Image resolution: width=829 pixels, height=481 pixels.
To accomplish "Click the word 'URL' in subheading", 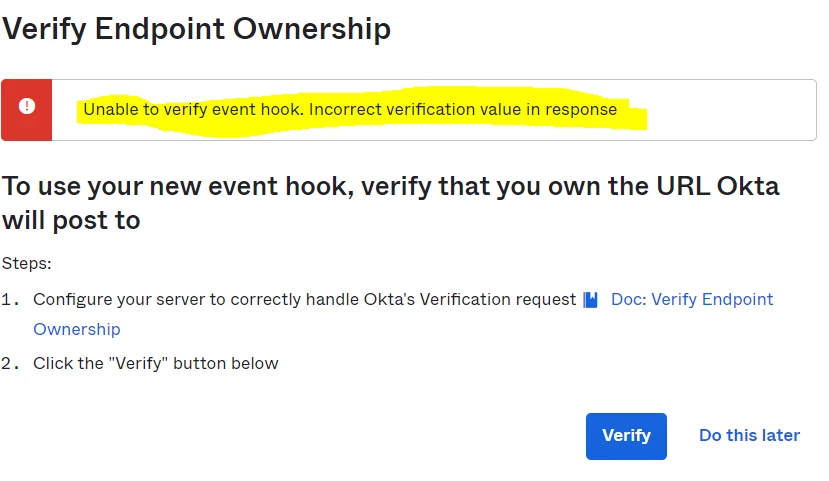I will click(x=683, y=186).
